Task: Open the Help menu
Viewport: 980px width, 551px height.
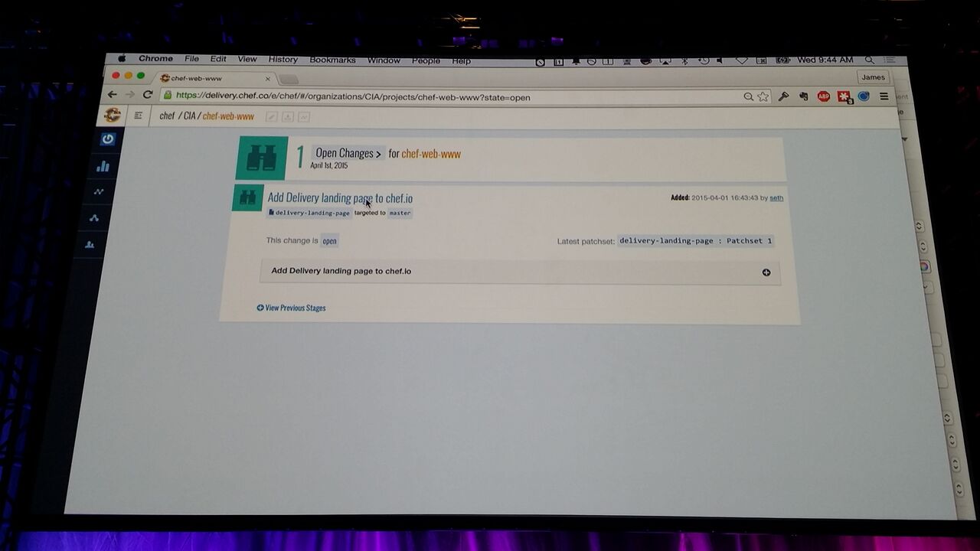Action: (461, 60)
